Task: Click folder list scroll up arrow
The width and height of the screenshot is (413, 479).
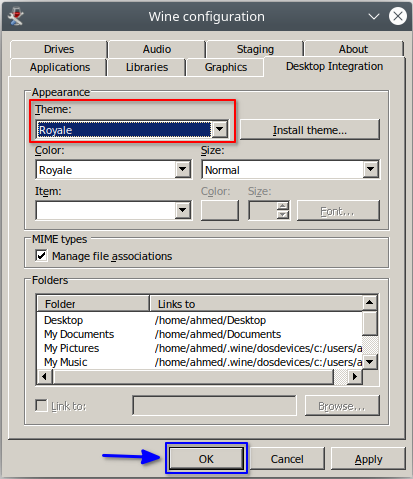Action: click(x=369, y=302)
